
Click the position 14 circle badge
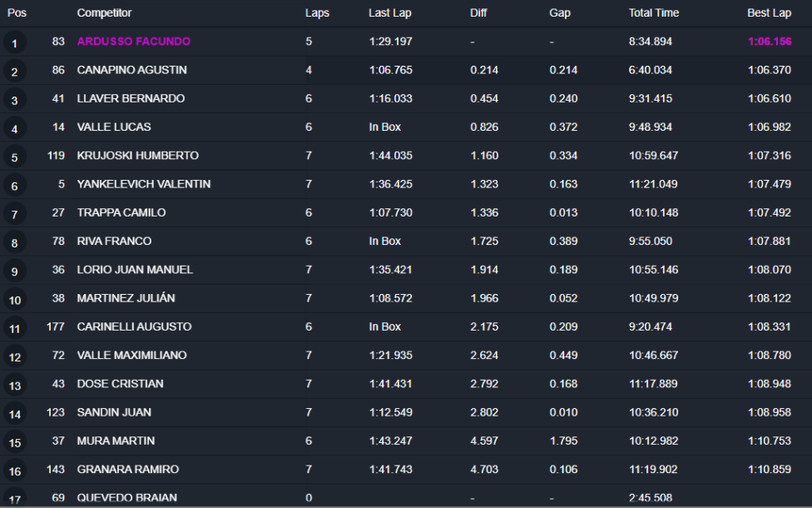14,414
